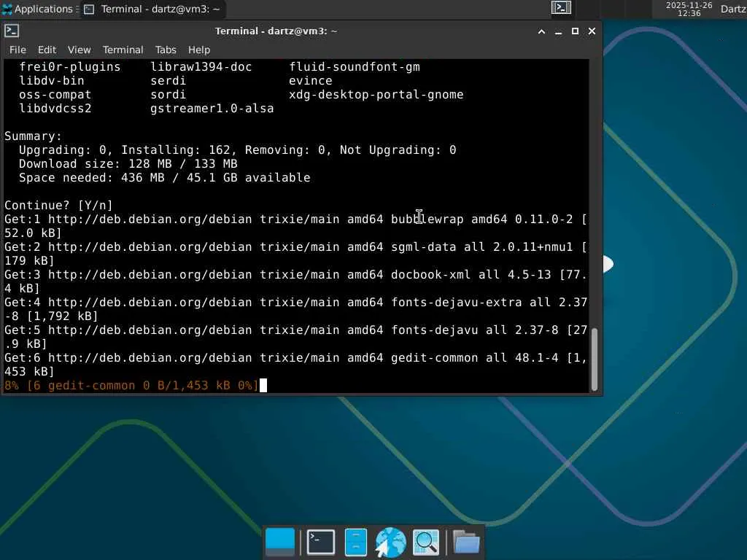Maximize the Terminal window
Image resolution: width=747 pixels, height=560 pixels.
point(575,31)
